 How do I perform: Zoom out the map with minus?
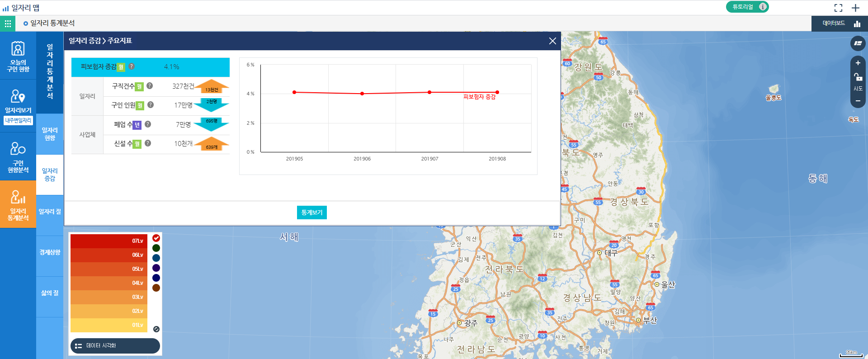coord(858,101)
